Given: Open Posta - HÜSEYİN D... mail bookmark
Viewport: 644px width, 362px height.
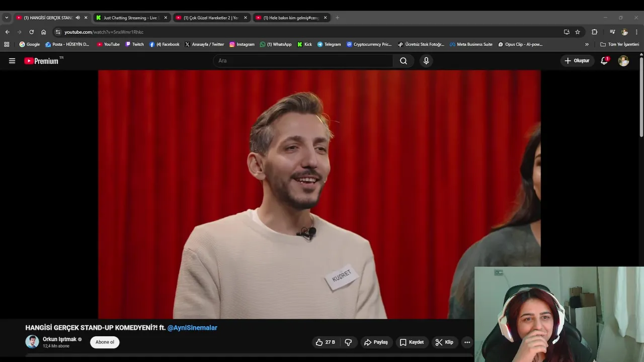Looking at the screenshot, I should [x=67, y=44].
